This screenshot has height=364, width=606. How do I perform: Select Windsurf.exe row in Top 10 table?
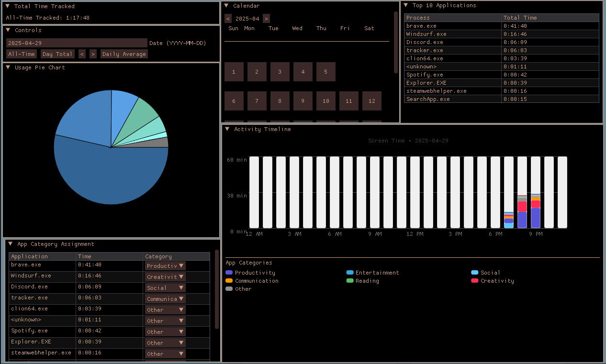(x=502, y=34)
